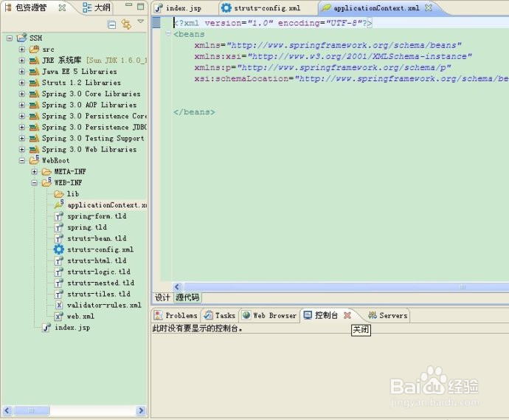This screenshot has height=420, width=509.
Task: Expand the META-INF folder
Action: [35, 171]
